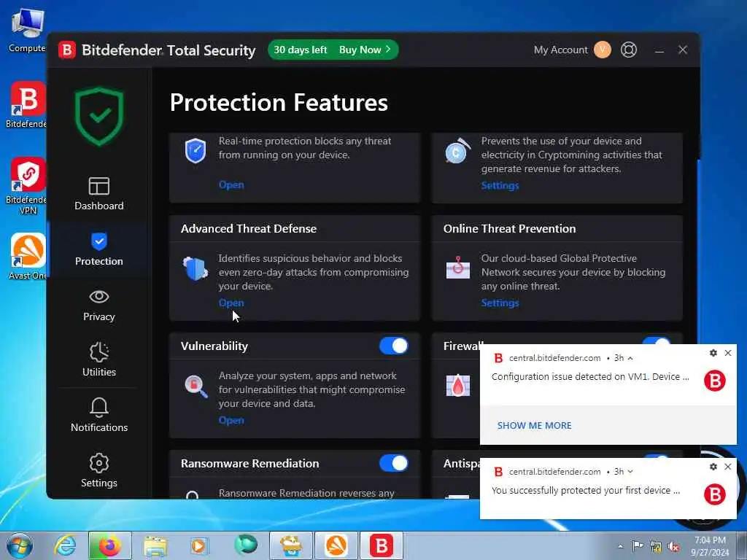Click the Online Threat Prevention hook icon
Viewport: 747px width, 560px height.
pos(458,267)
